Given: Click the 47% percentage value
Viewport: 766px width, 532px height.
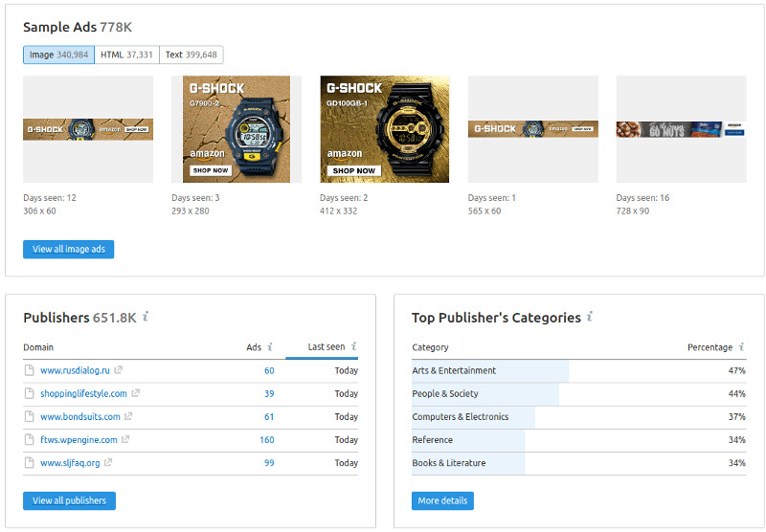Looking at the screenshot, I should click(x=736, y=371).
